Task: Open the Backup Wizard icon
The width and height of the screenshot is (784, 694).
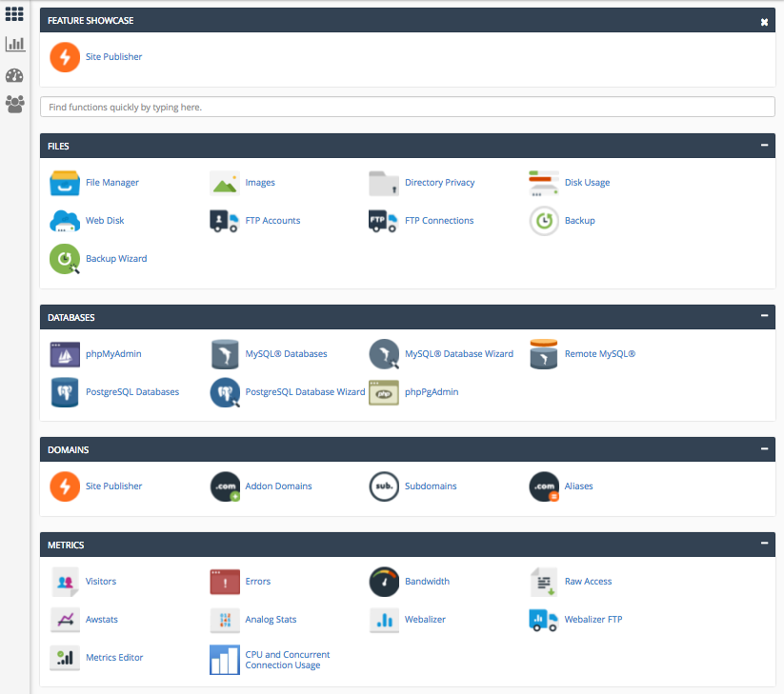Action: click(65, 259)
